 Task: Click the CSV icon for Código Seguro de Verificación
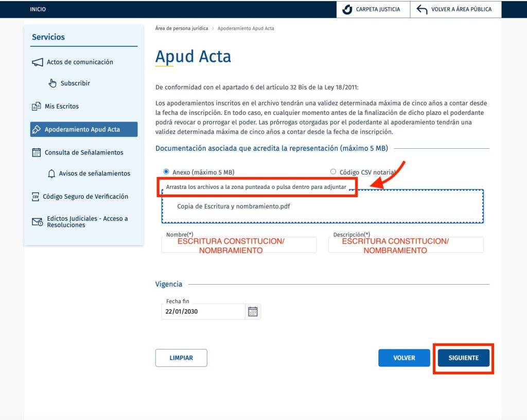click(x=36, y=197)
